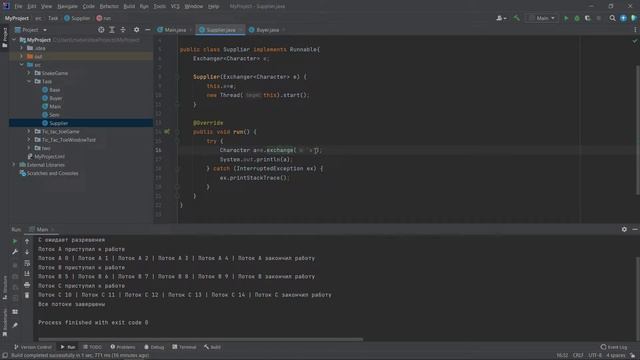Click the UTF-8 encoding in status bar
Screen dimensions: 640x360
coord(595,356)
